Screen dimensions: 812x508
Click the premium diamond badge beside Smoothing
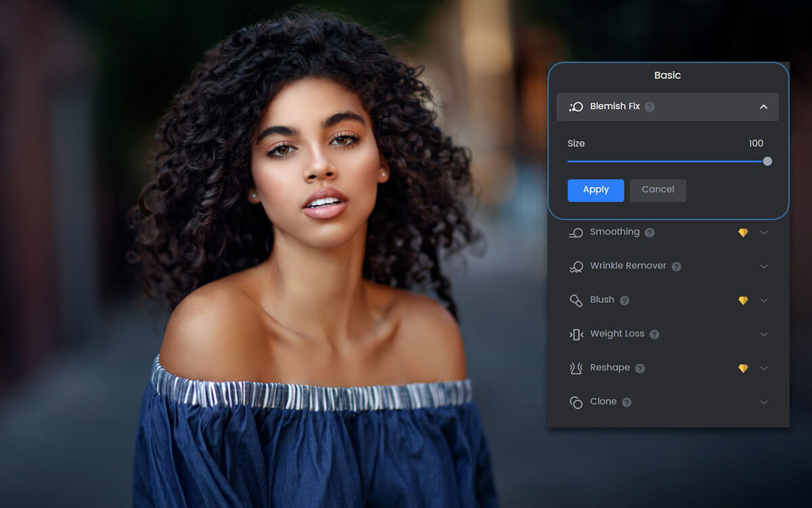coord(744,232)
